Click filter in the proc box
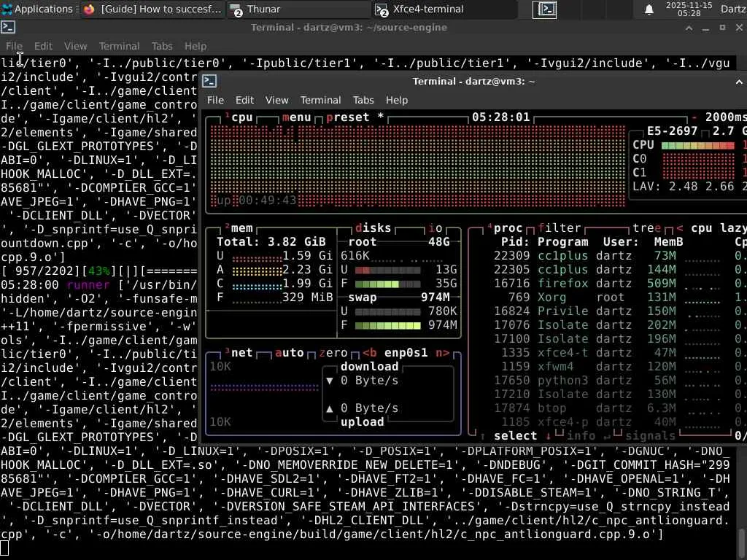The height and width of the screenshot is (560, 747). click(x=560, y=228)
